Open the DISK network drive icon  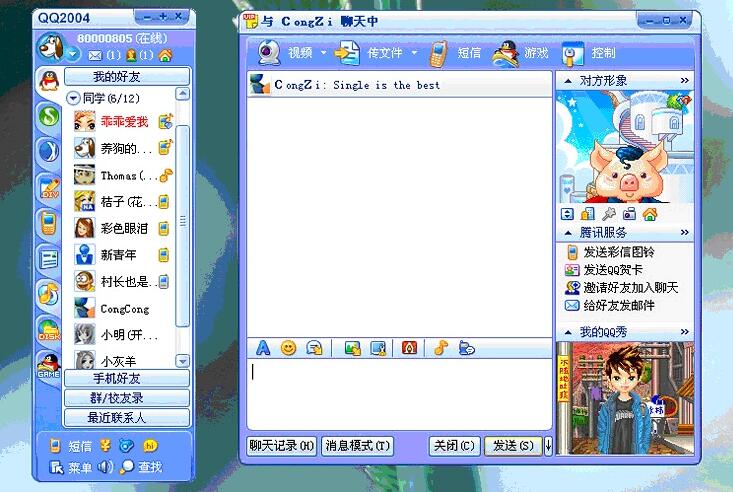pos(49,330)
